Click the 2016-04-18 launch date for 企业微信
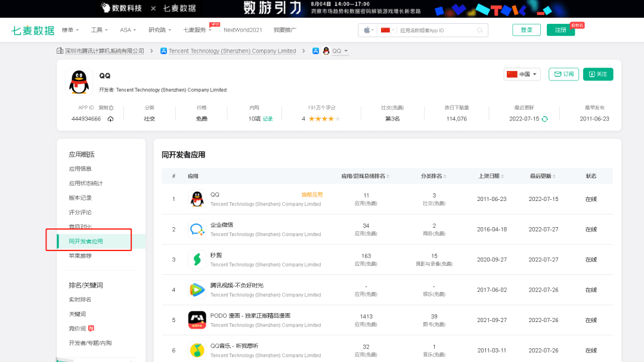Viewport: 644px width, 362px height. [491, 229]
